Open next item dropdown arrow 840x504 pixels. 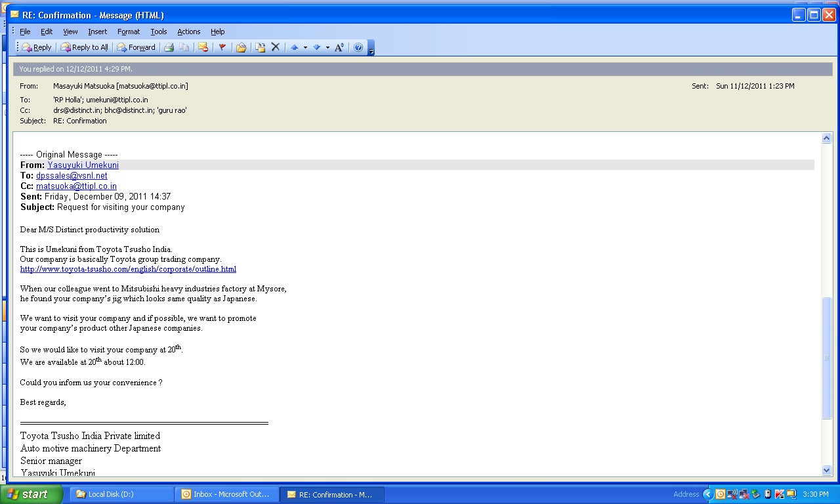coord(327,47)
